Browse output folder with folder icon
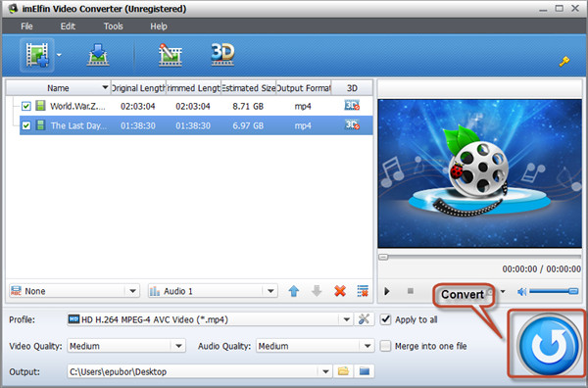Image resolution: width=588 pixels, height=388 pixels. [343, 371]
